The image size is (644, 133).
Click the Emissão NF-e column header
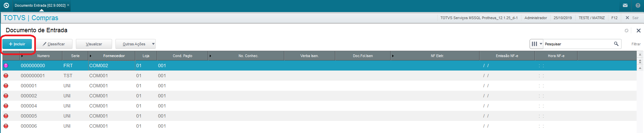(507, 56)
